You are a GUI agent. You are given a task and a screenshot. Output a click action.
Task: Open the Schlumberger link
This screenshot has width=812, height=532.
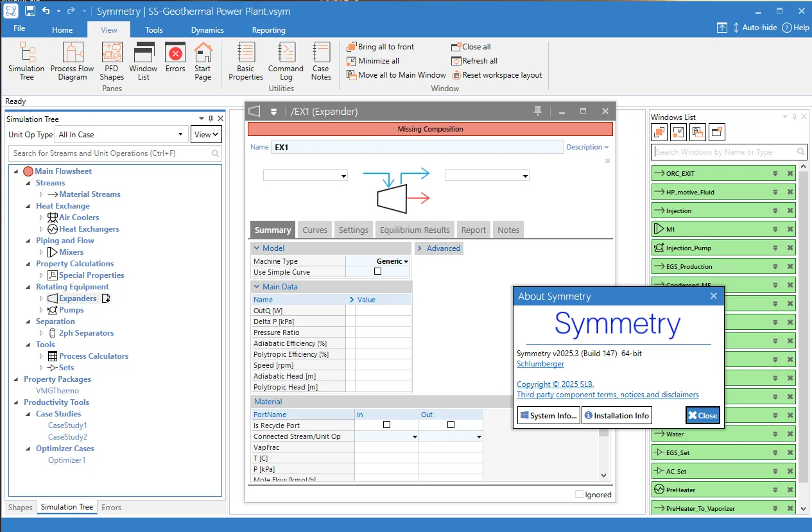(x=540, y=364)
